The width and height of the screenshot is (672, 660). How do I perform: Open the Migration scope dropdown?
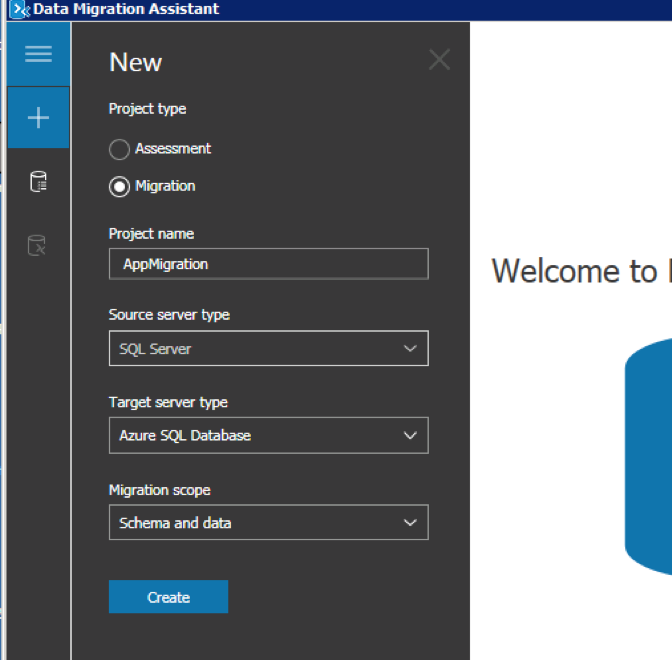tap(269, 522)
